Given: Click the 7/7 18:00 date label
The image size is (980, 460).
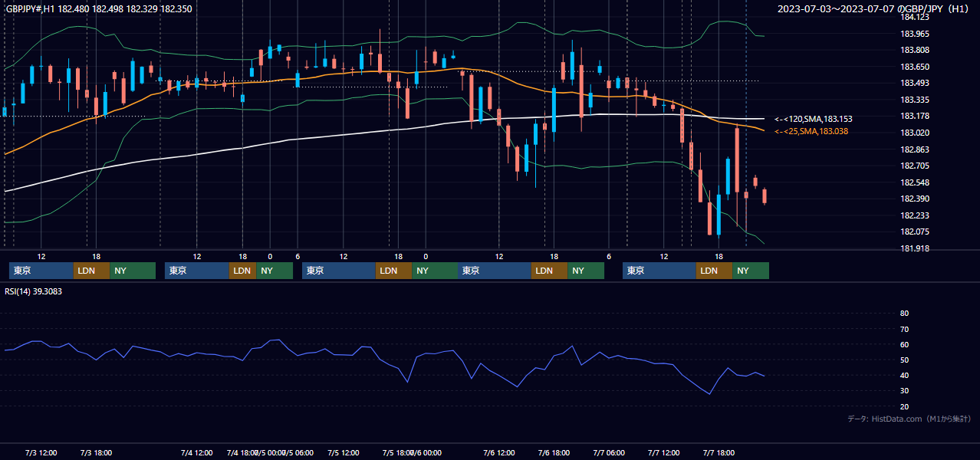Looking at the screenshot, I should [x=719, y=453].
